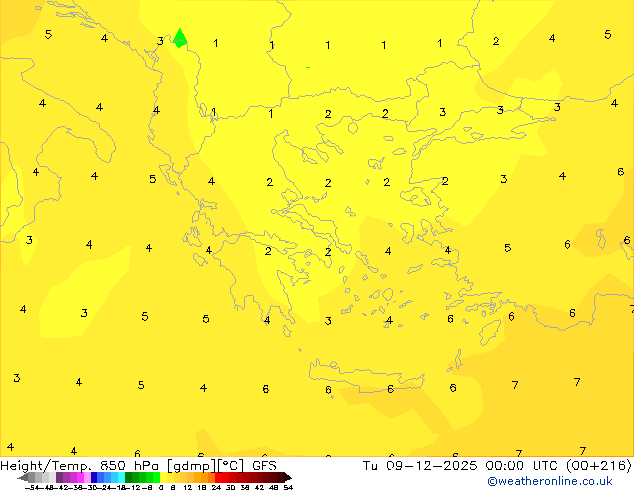Screen dimensions: 634x490
Task: Click the dark maroon right arrow of the legend
Action: pyautogui.click(x=288, y=478)
